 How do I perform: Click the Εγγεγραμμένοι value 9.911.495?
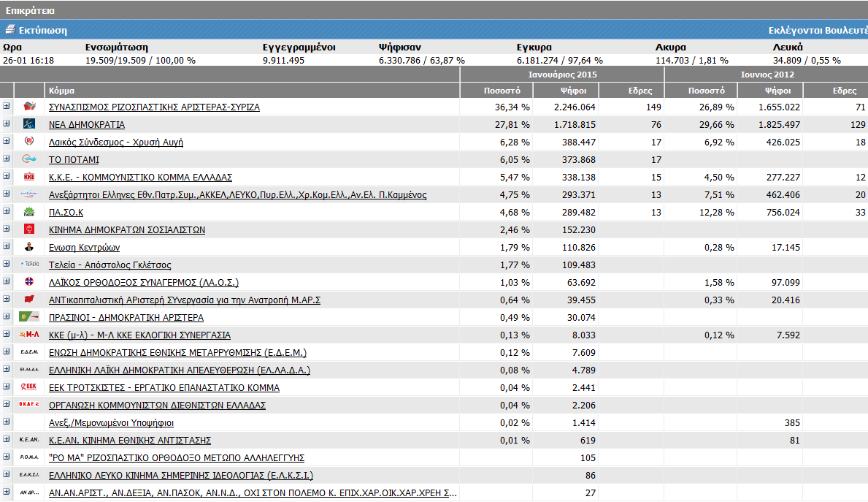283,60
